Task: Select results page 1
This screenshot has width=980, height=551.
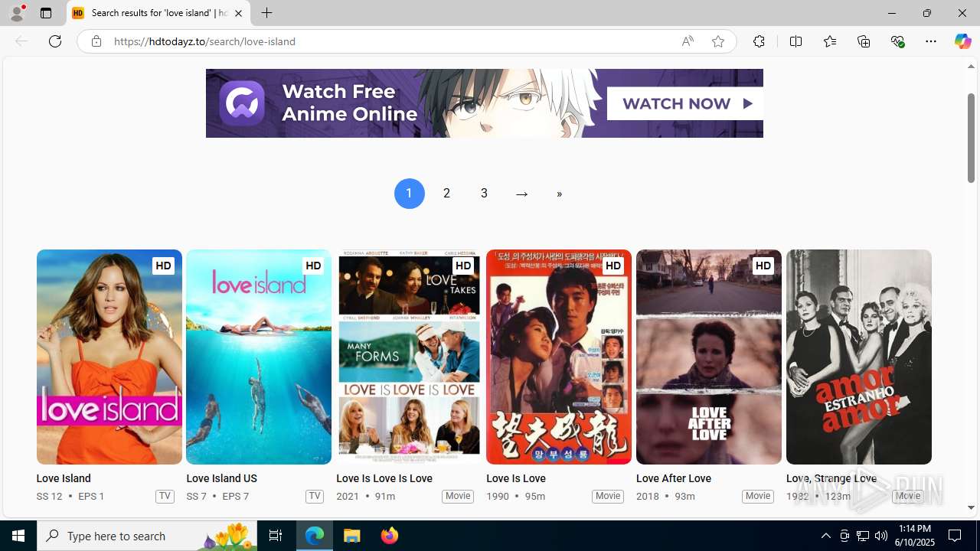Action: pyautogui.click(x=409, y=194)
